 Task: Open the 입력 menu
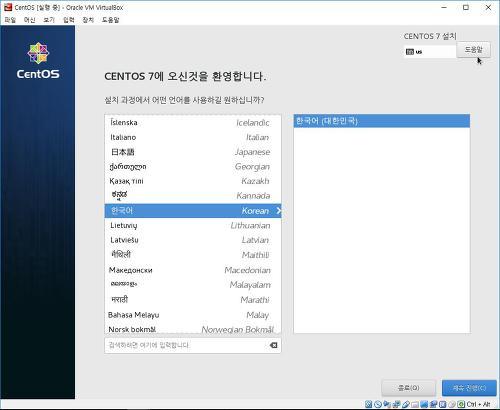click(69, 20)
